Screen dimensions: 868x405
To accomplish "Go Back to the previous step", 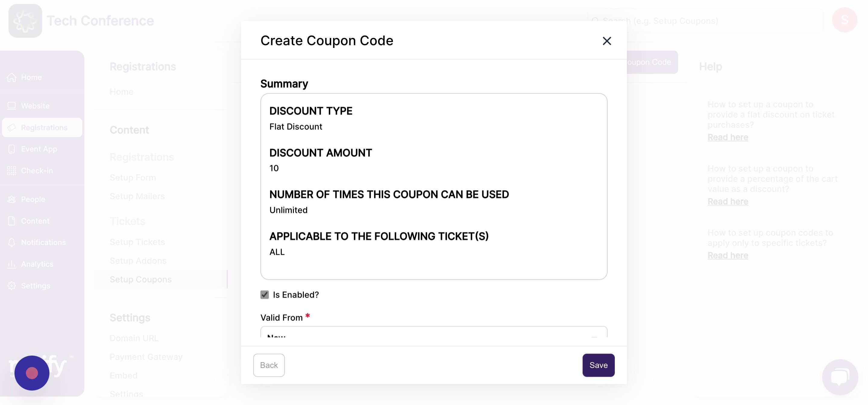I will 269,365.
